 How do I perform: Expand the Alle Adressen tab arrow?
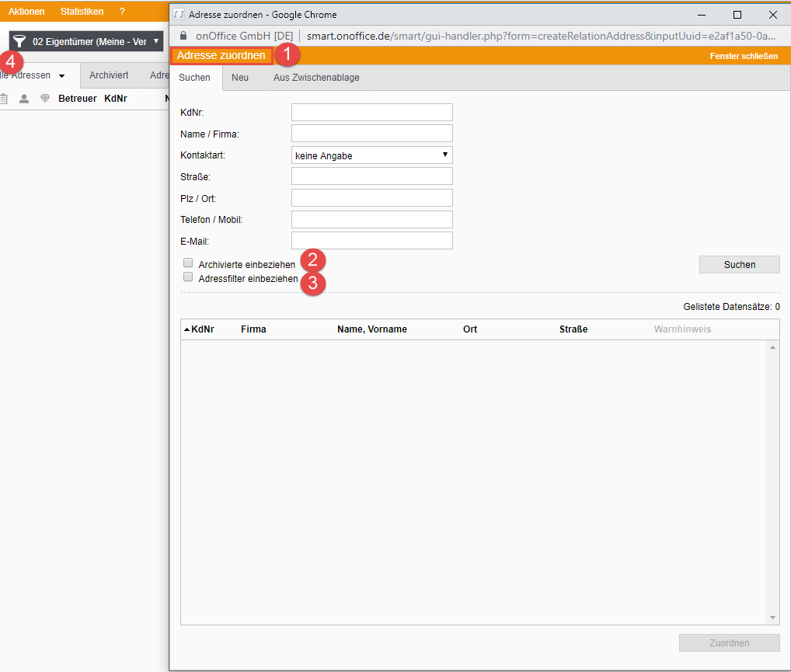[61, 76]
